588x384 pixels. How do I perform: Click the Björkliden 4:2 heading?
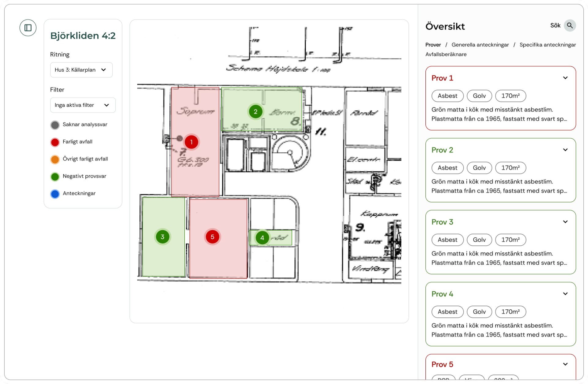[83, 36]
